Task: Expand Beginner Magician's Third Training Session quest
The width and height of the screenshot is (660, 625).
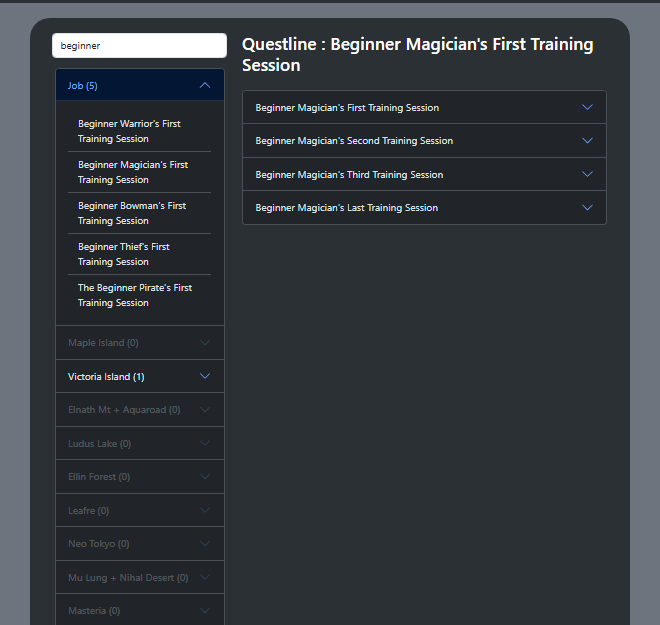Action: (x=424, y=174)
